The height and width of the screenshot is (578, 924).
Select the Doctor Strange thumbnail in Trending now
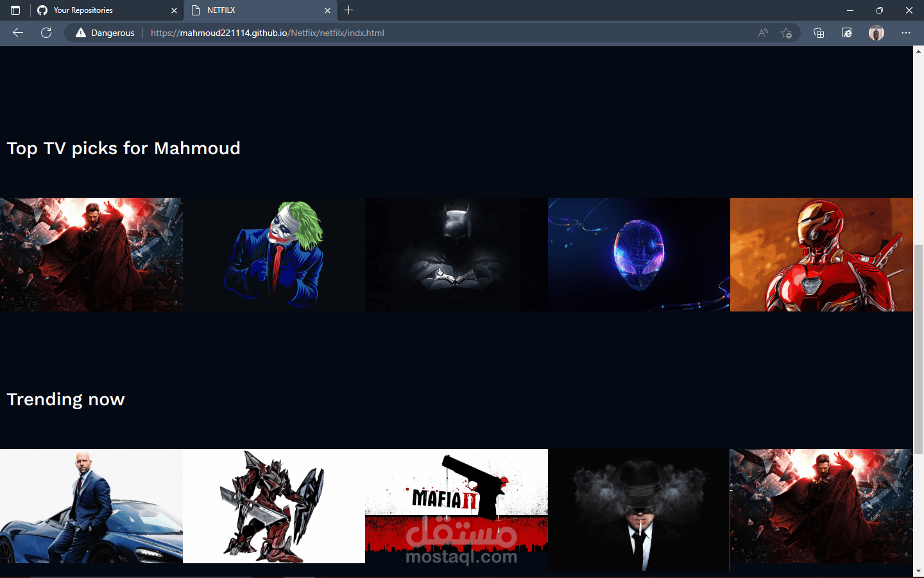(x=821, y=506)
